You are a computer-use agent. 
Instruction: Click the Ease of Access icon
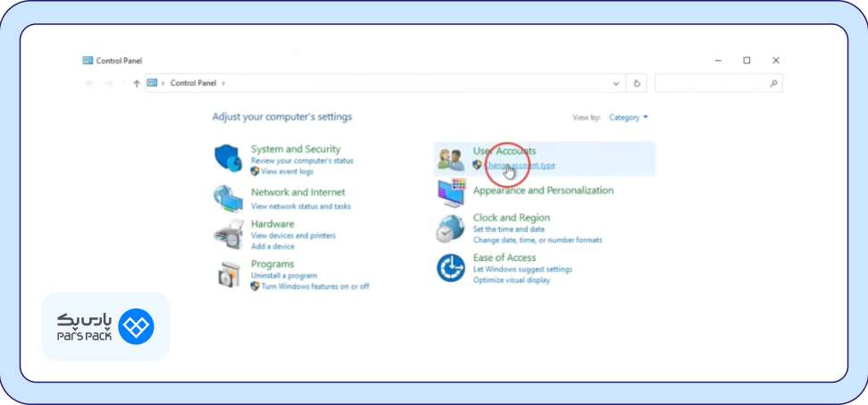pyautogui.click(x=450, y=268)
